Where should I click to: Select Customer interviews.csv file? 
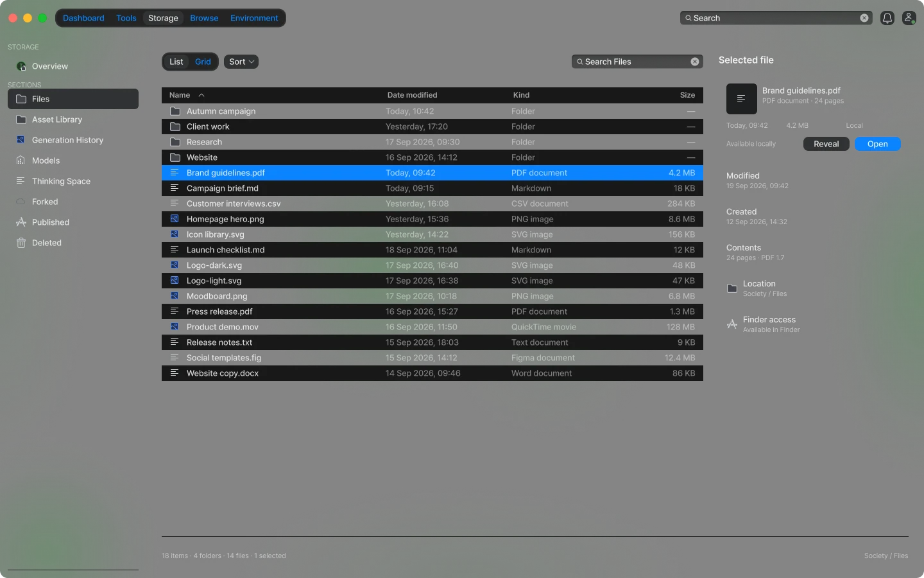(432, 204)
